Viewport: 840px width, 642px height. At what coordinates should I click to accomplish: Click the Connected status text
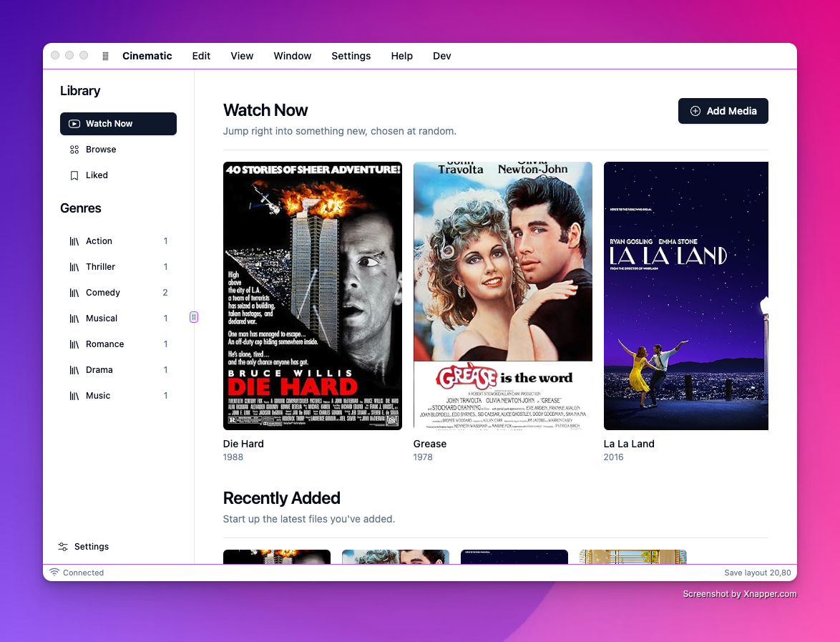pyautogui.click(x=83, y=573)
